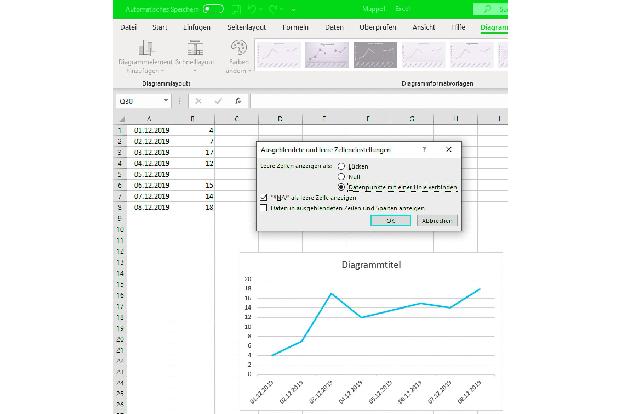This screenshot has width=621, height=414.
Task: Enable showing data in hidden rows and columns
Action: click(264, 208)
